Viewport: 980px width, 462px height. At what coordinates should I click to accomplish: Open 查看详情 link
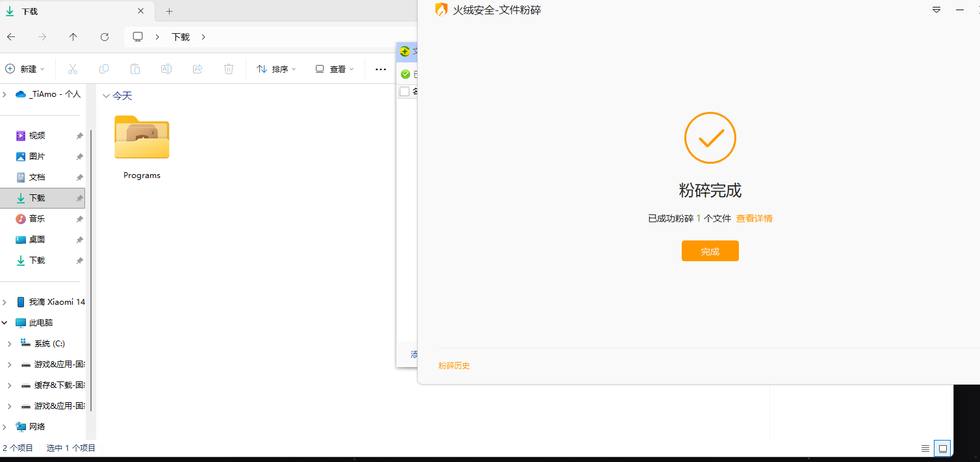[754, 218]
